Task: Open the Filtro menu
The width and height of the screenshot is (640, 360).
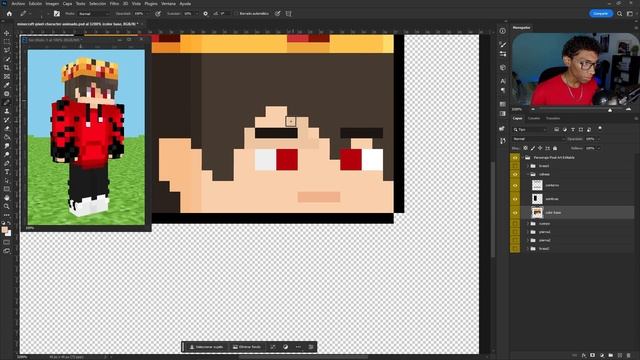Action: [114, 4]
